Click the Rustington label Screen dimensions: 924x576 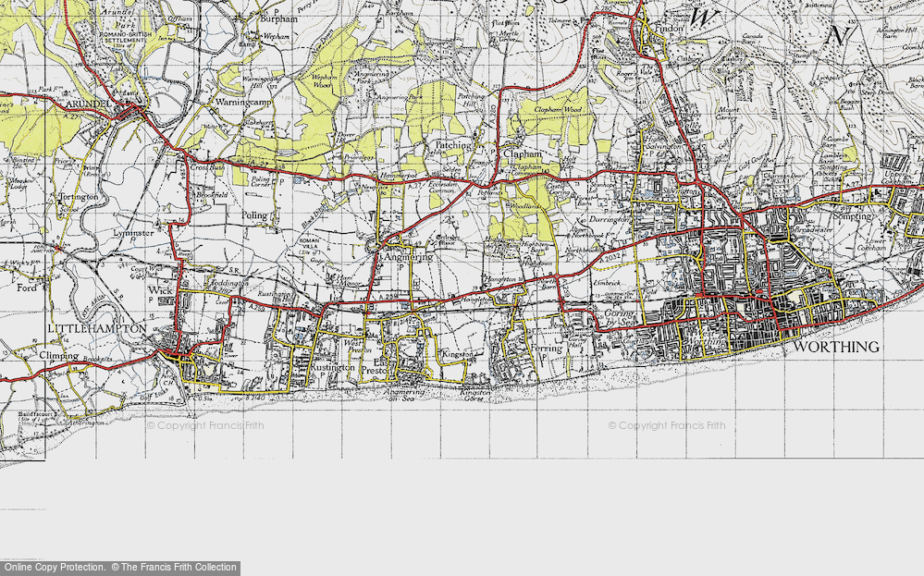pyautogui.click(x=334, y=367)
